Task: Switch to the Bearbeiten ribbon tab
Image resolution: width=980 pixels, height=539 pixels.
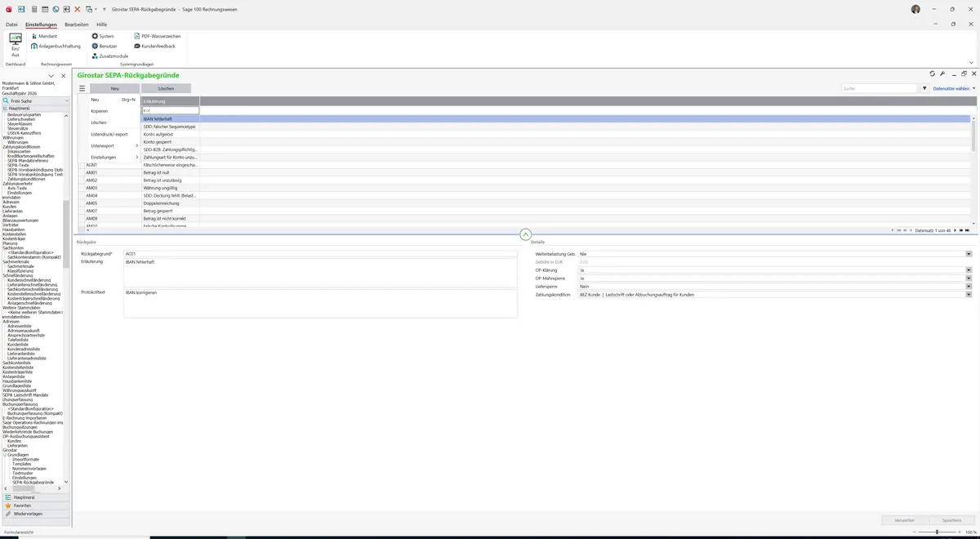Action: [x=77, y=24]
